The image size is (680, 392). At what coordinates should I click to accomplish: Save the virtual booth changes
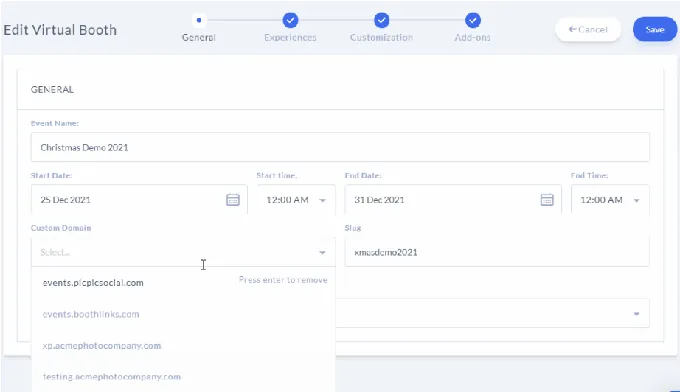point(655,29)
